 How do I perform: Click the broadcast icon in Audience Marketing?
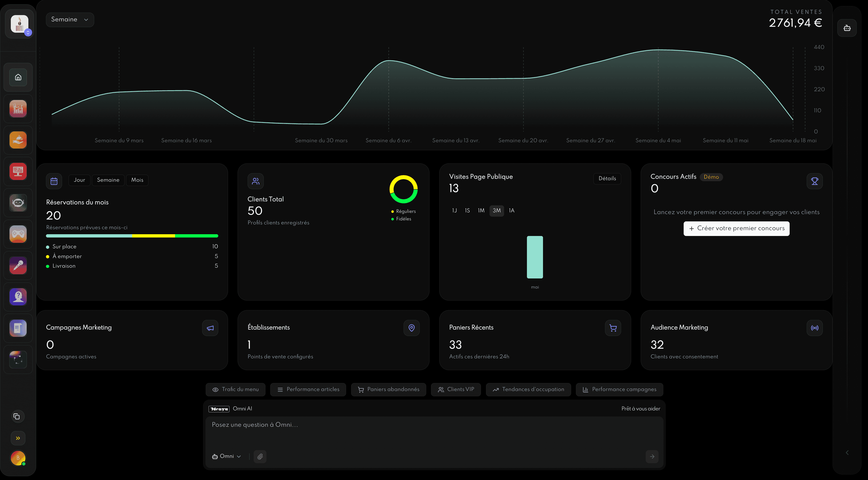pyautogui.click(x=815, y=328)
